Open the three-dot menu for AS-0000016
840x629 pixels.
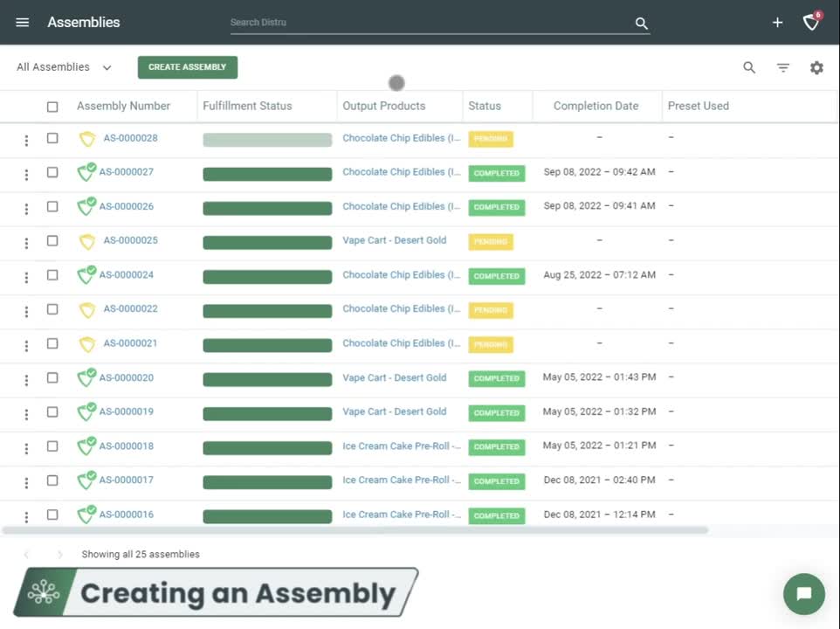[25, 515]
